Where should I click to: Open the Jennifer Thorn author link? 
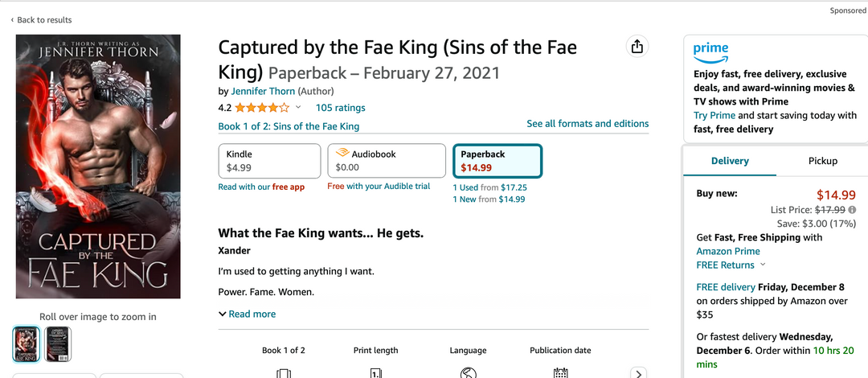tap(263, 92)
